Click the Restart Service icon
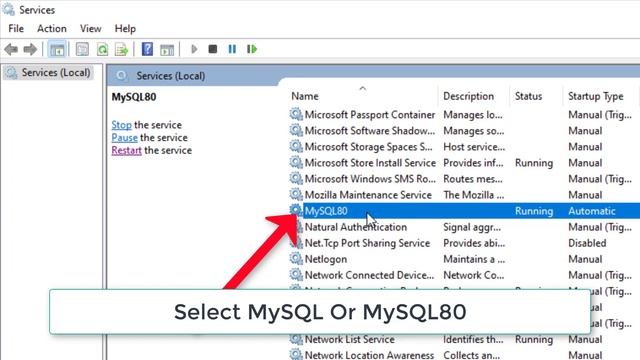The width and height of the screenshot is (640, 360). [x=252, y=49]
